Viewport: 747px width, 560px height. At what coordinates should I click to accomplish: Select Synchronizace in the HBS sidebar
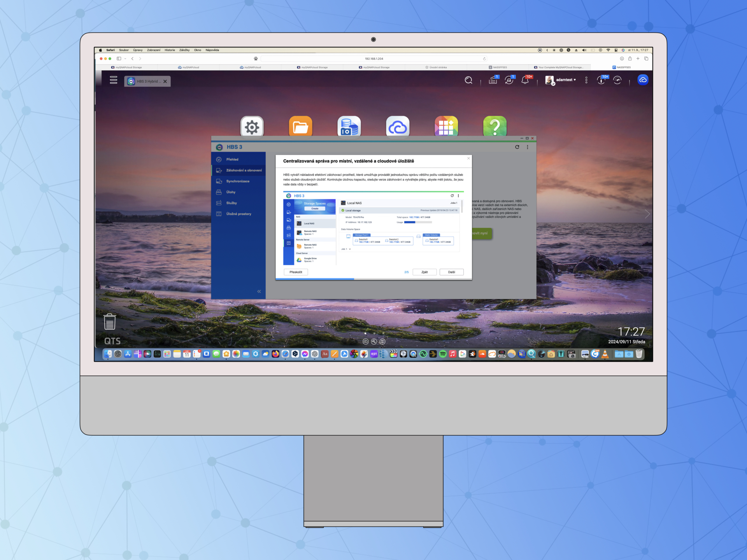tap(238, 181)
